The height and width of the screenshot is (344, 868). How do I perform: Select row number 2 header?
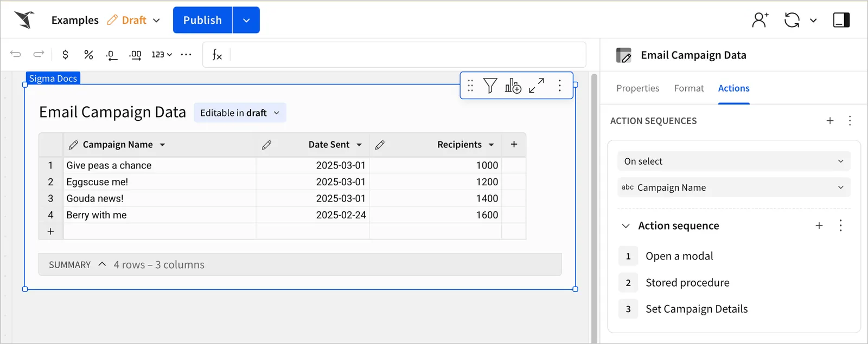click(x=50, y=182)
